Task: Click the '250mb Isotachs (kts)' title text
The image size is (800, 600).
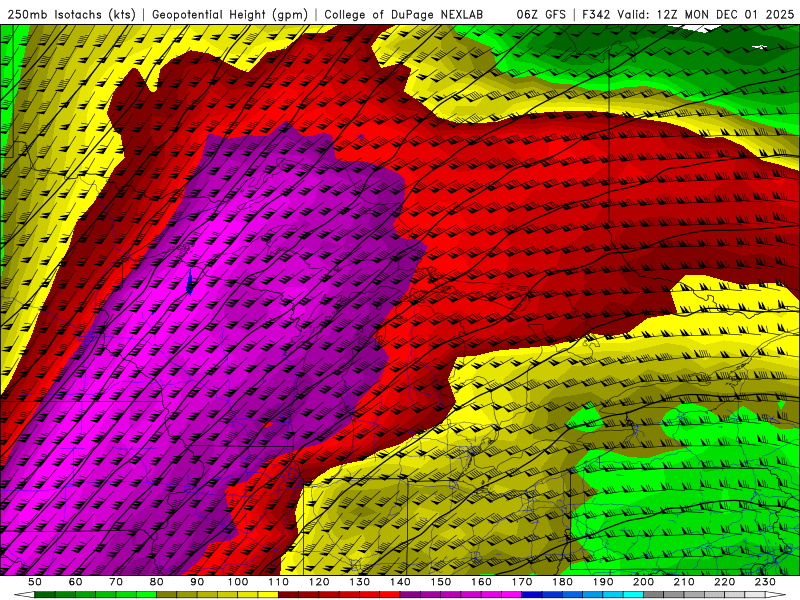Action: pyautogui.click(x=72, y=15)
